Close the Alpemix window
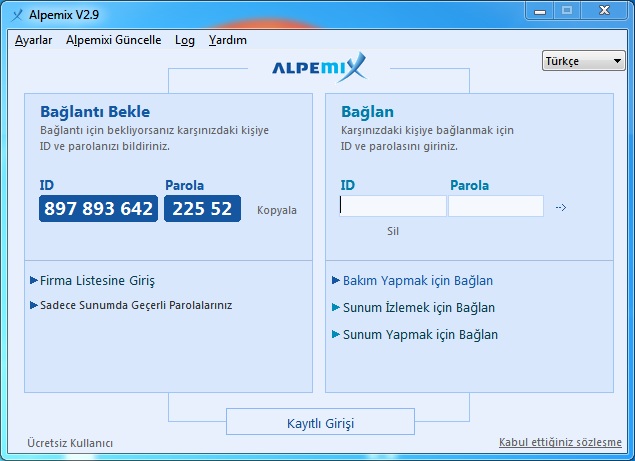This screenshot has height=461, width=635. [x=604, y=11]
